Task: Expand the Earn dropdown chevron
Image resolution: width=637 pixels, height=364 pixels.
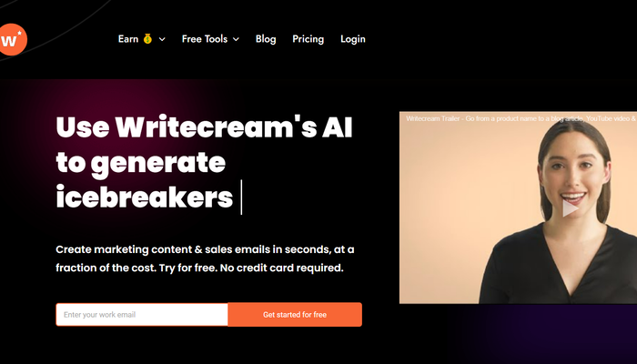Action: (162, 39)
